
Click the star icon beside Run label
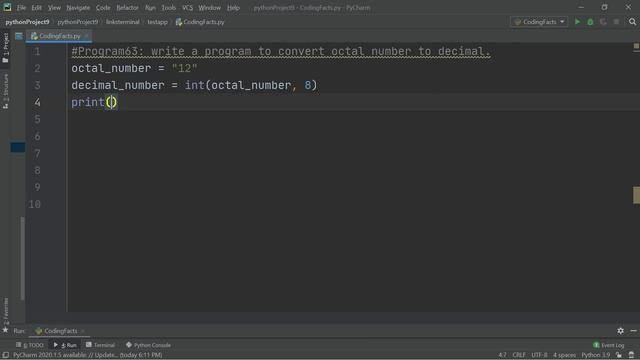5,330
